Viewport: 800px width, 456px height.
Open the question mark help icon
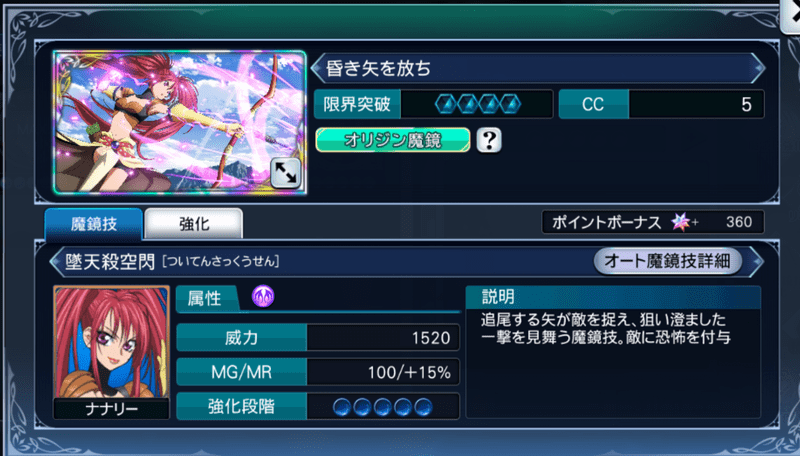point(489,140)
